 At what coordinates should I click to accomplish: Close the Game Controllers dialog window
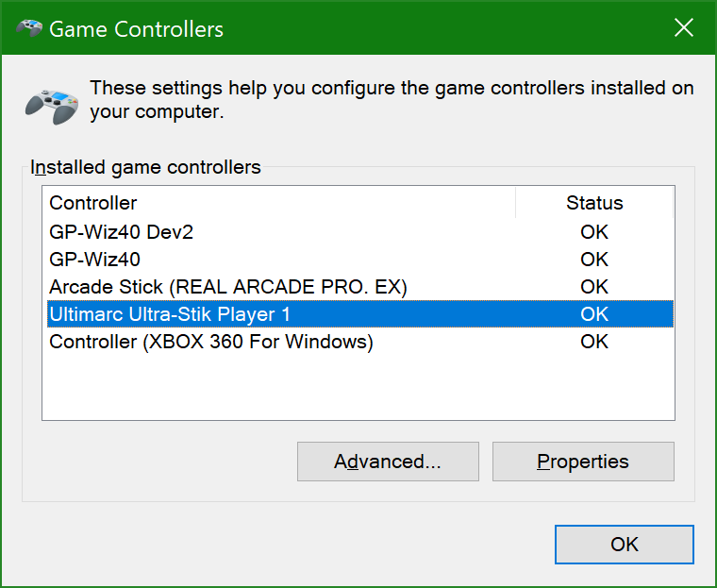click(684, 28)
